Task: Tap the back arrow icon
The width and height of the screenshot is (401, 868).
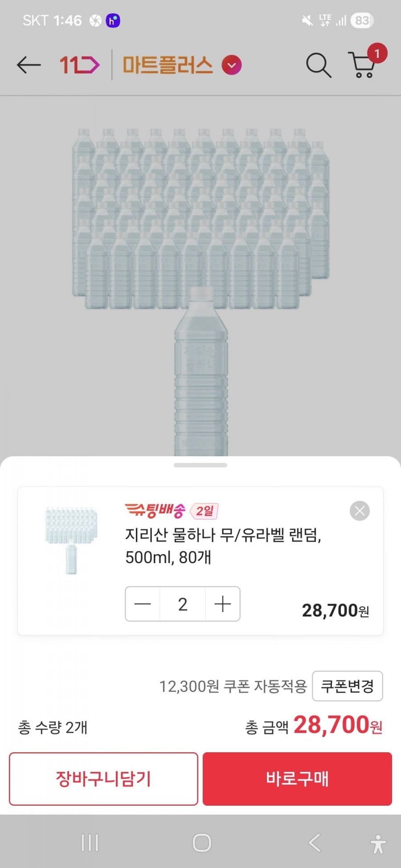Action: pos(29,65)
